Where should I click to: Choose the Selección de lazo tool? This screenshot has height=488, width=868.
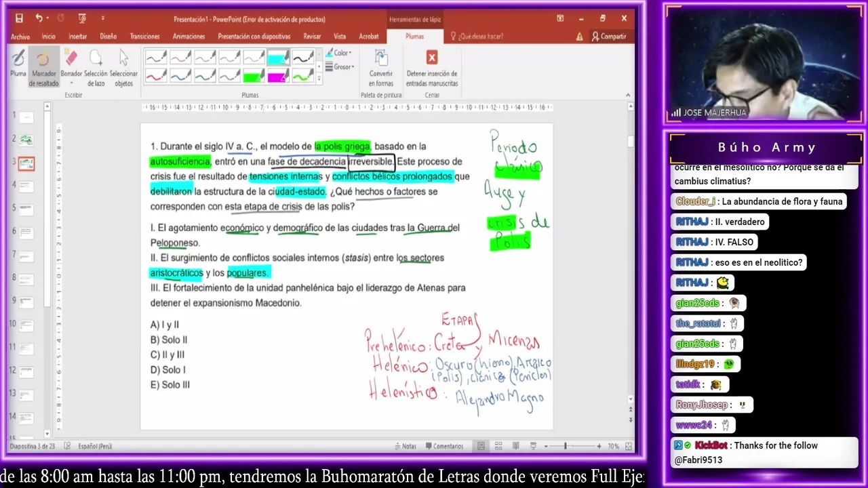96,68
